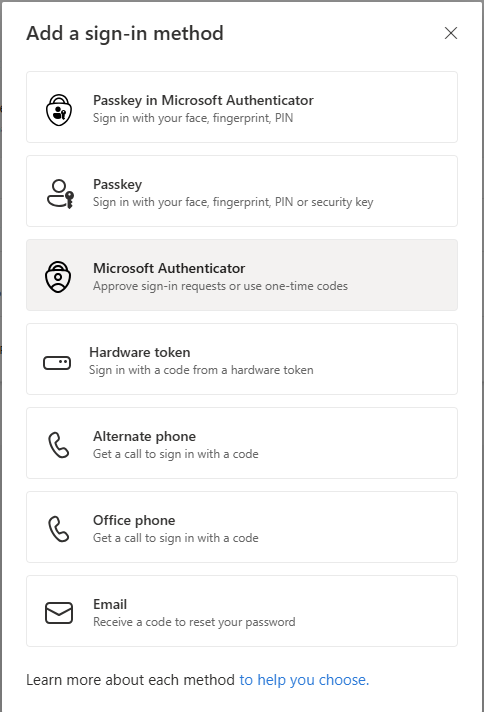Screen dimensions: 484x712
Task: Click the Email envelope icon
Action: click(59, 613)
